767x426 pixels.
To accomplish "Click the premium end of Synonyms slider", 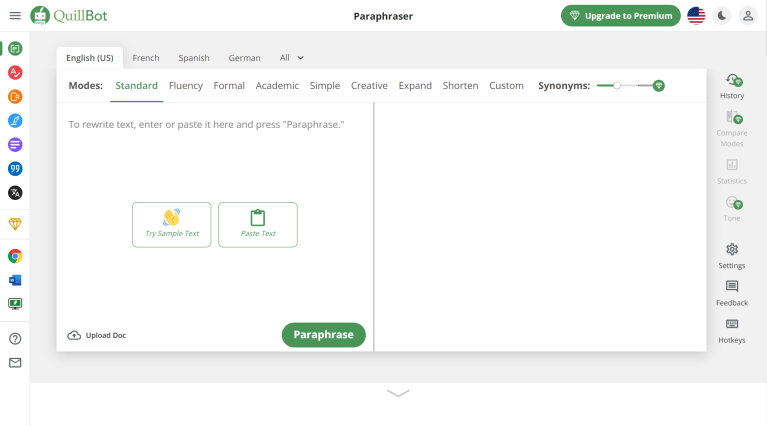I will [x=658, y=86].
